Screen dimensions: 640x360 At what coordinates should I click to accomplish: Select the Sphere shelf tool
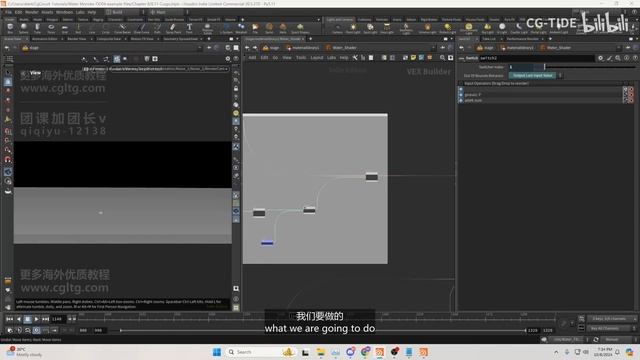(24, 28)
